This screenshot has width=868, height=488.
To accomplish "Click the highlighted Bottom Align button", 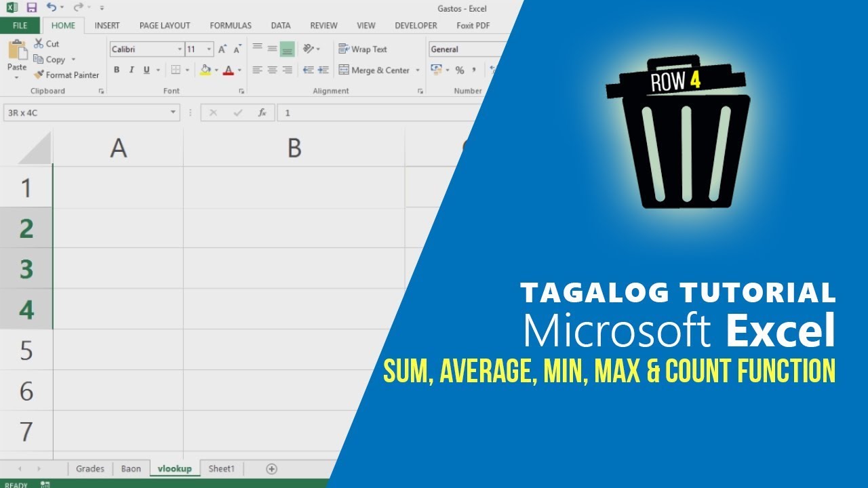I will [287, 49].
